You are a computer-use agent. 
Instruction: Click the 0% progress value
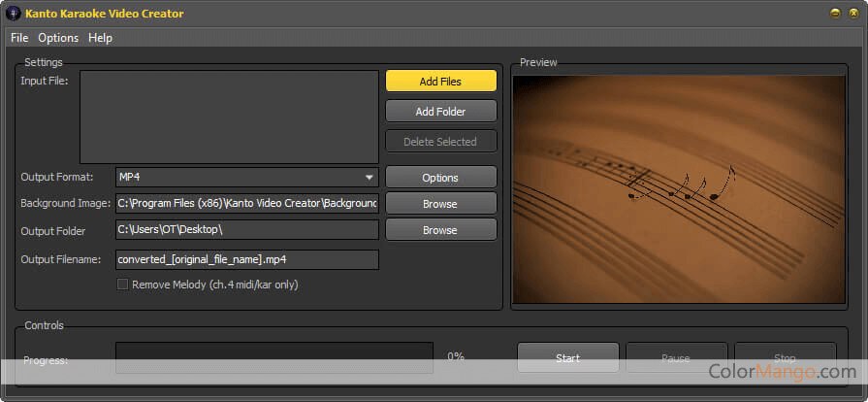coord(456,356)
